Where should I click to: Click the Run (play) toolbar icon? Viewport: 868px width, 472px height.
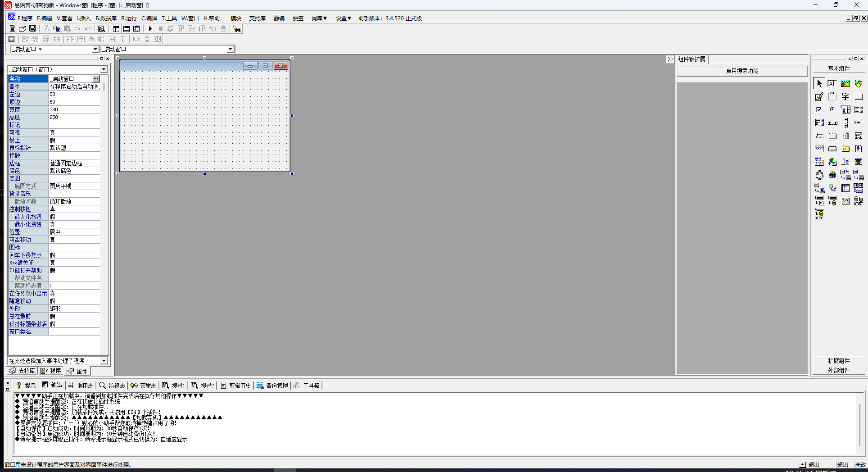(x=150, y=29)
